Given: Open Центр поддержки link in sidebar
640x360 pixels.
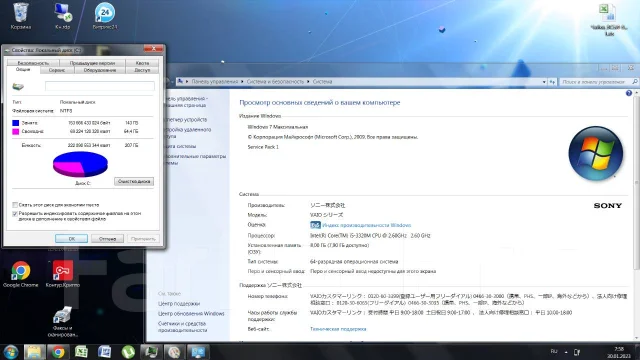Looking at the screenshot, I should pos(179,304).
